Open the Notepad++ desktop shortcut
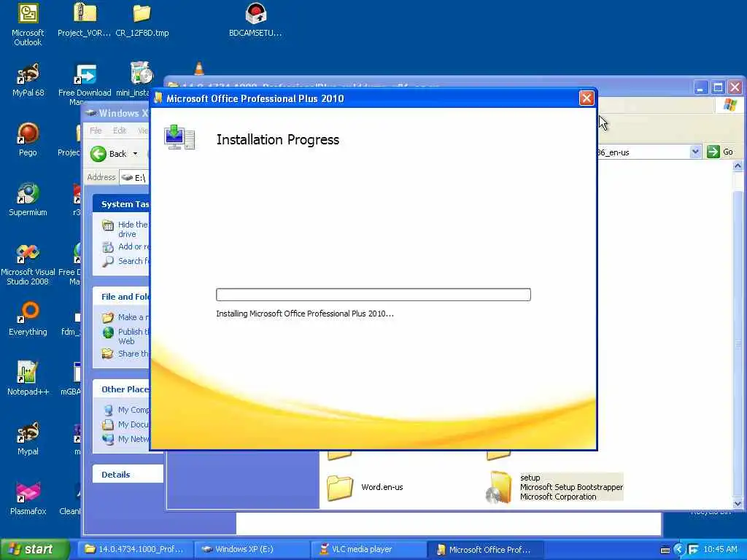 [28, 373]
